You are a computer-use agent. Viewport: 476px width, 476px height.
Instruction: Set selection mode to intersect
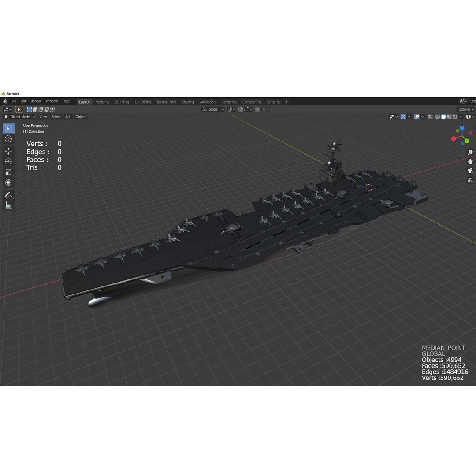(52, 109)
